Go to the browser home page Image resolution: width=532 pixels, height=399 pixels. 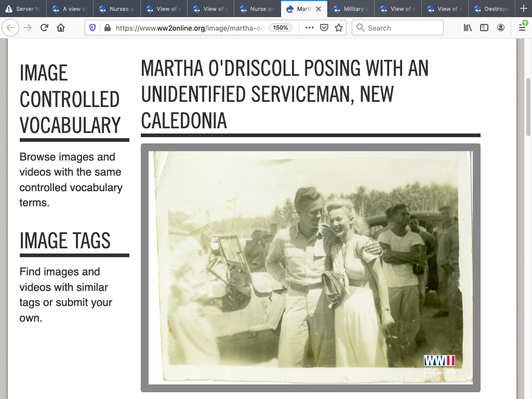(x=61, y=28)
